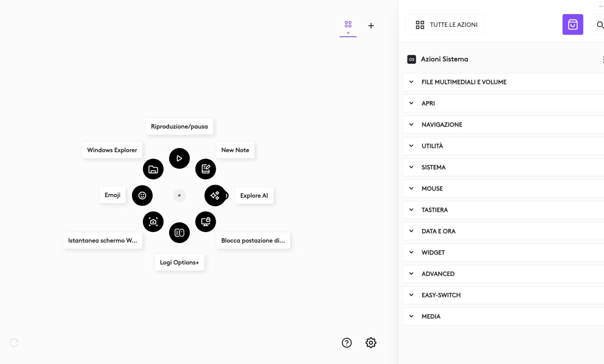Screen dimensions: 604x364
Task: Add a new ring page with plus
Action: click(371, 26)
